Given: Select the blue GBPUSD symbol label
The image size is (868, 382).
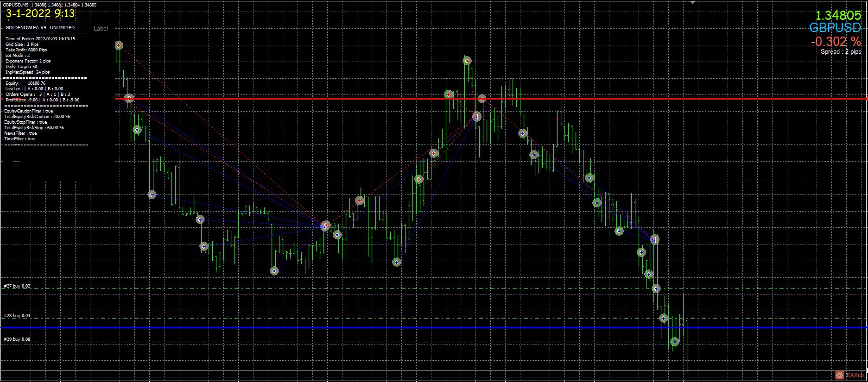Looking at the screenshot, I should click(836, 28).
